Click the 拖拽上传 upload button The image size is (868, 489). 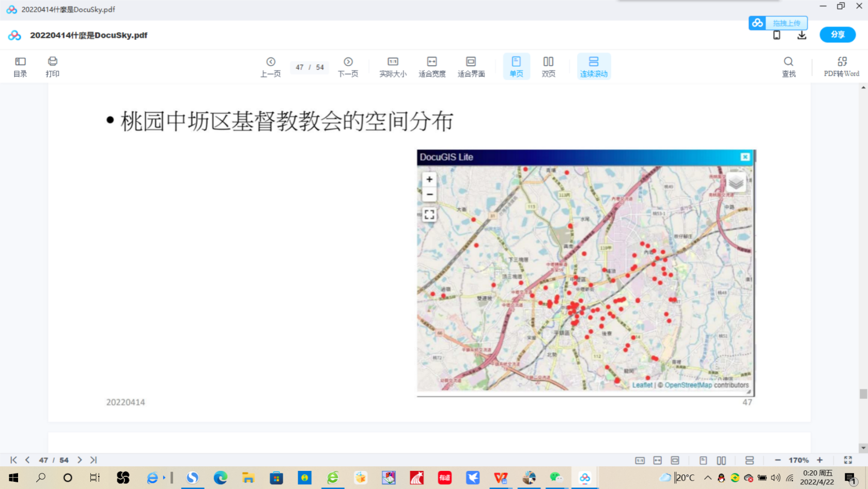(778, 23)
